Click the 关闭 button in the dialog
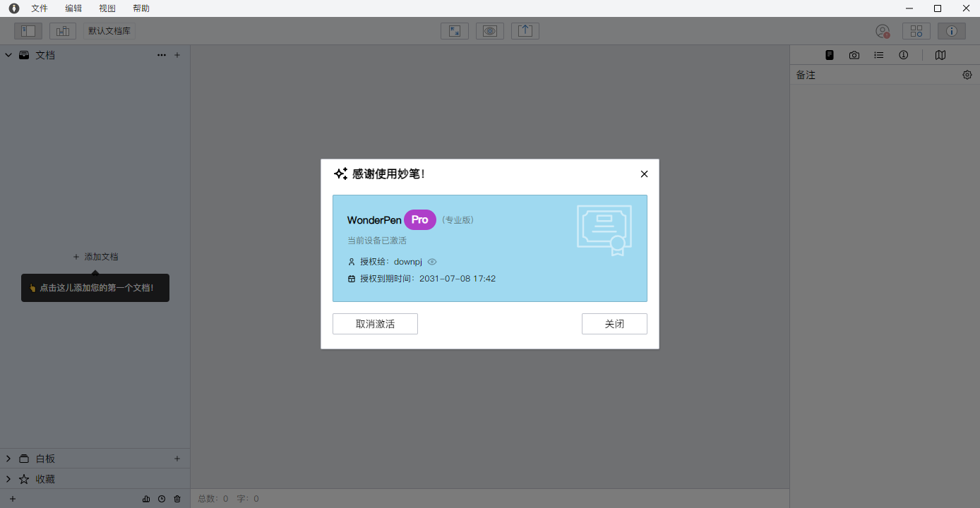 pos(614,324)
